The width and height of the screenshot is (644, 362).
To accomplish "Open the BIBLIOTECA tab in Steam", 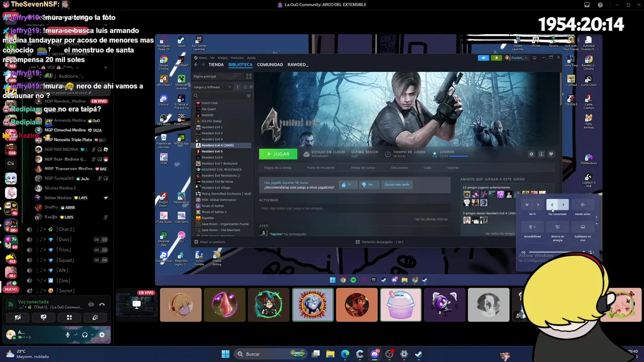I will [x=240, y=64].
